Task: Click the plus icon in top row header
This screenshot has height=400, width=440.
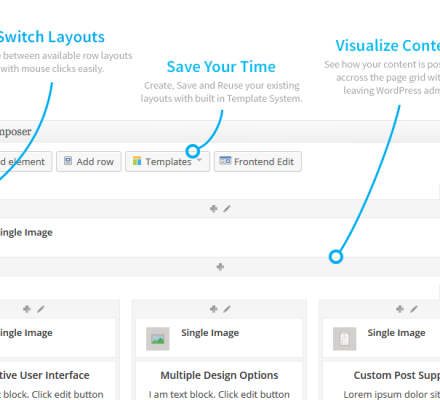Action: [x=214, y=209]
